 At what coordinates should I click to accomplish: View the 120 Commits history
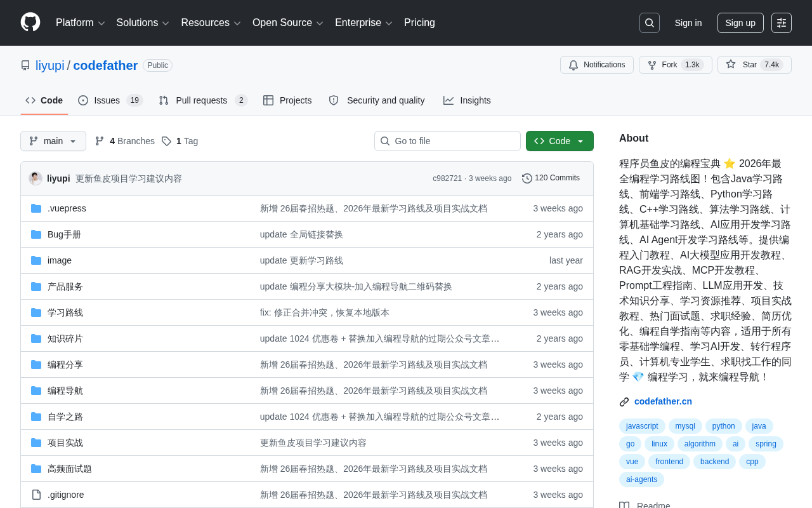(x=551, y=178)
